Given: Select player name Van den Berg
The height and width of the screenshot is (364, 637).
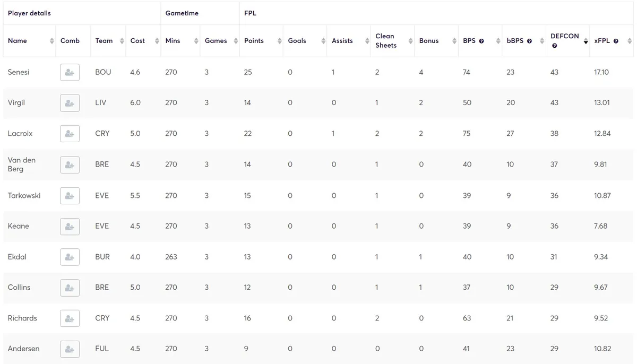Looking at the screenshot, I should pos(22,164).
